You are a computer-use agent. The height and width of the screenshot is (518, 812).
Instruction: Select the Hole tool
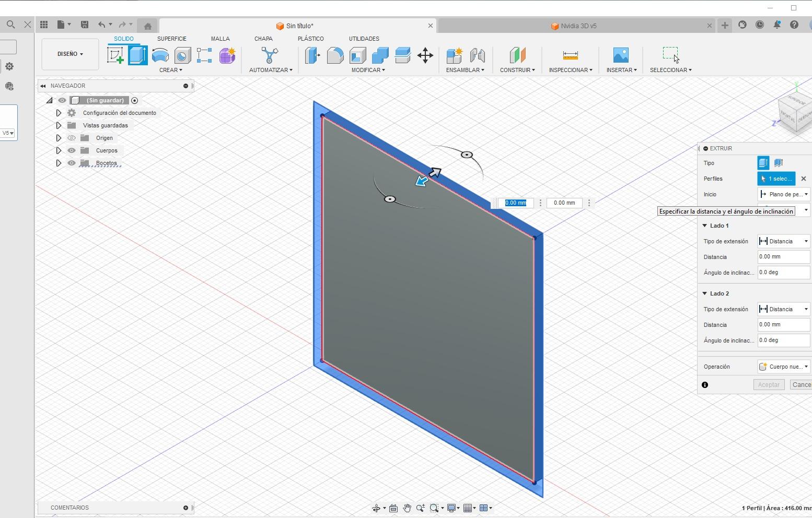(182, 55)
